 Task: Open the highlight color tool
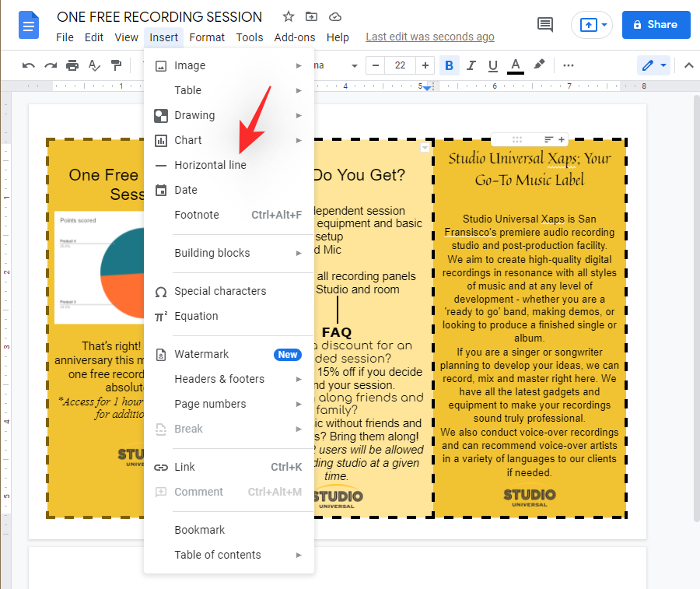[539, 65]
